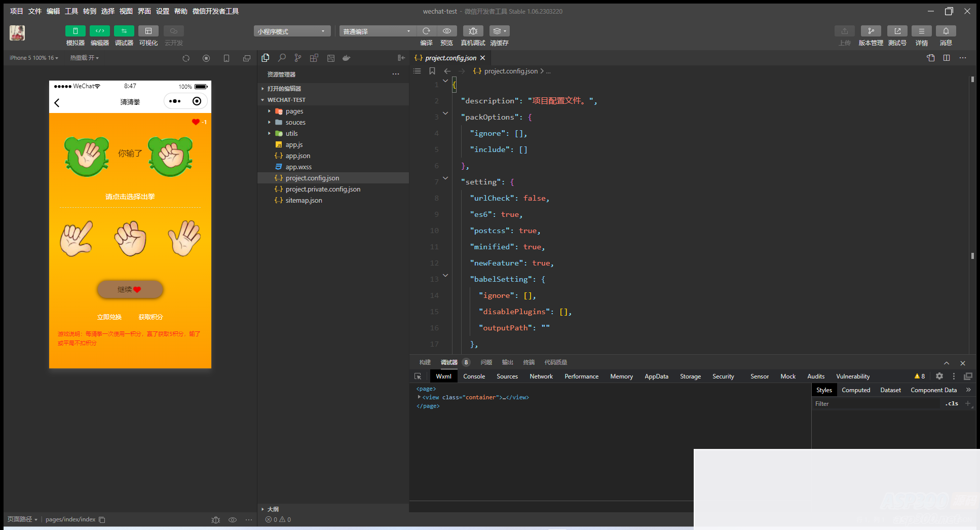The image size is (980, 530).
Task: Open the 工具 menu
Action: click(71, 11)
